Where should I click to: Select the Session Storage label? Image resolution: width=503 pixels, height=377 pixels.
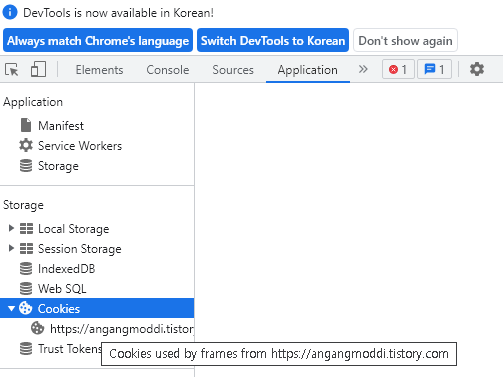[80, 249]
